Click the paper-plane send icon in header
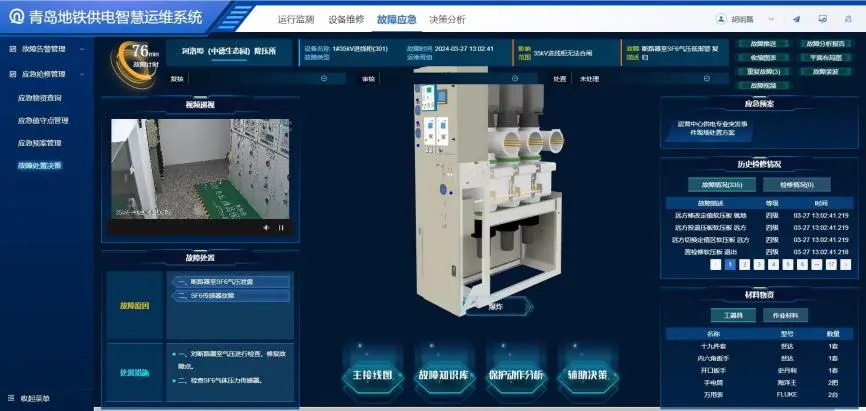This screenshot has height=411, width=866. [796, 19]
